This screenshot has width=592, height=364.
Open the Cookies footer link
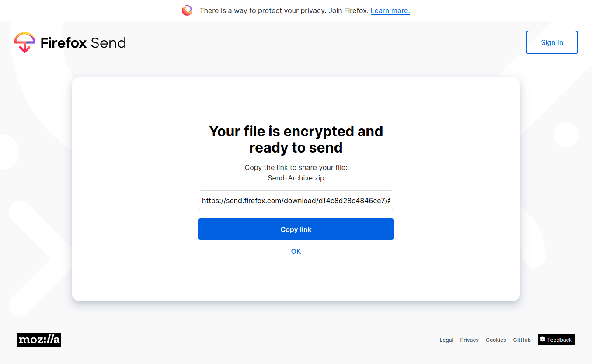[x=496, y=340]
